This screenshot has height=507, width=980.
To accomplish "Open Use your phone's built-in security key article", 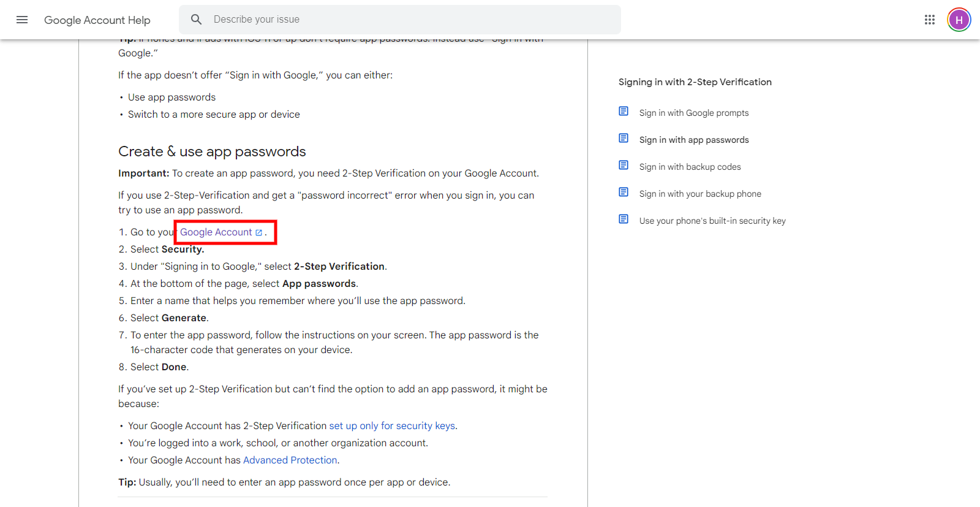I will 712,221.
